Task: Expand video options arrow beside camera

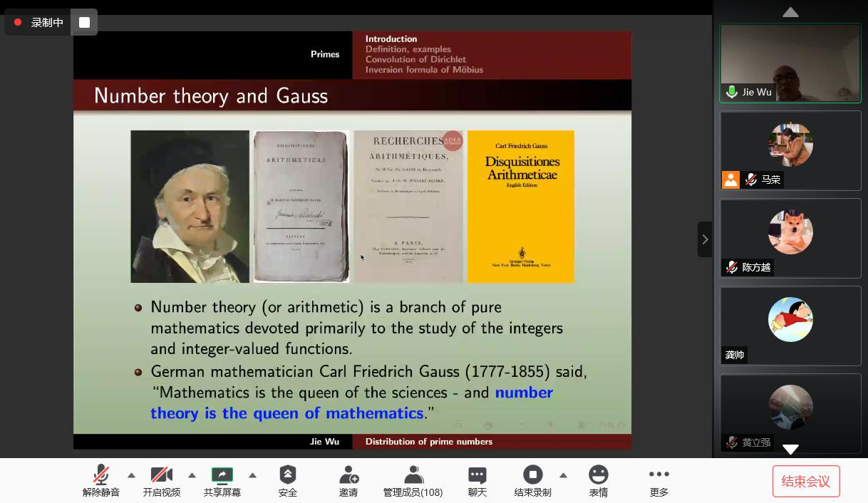Action: [x=192, y=475]
